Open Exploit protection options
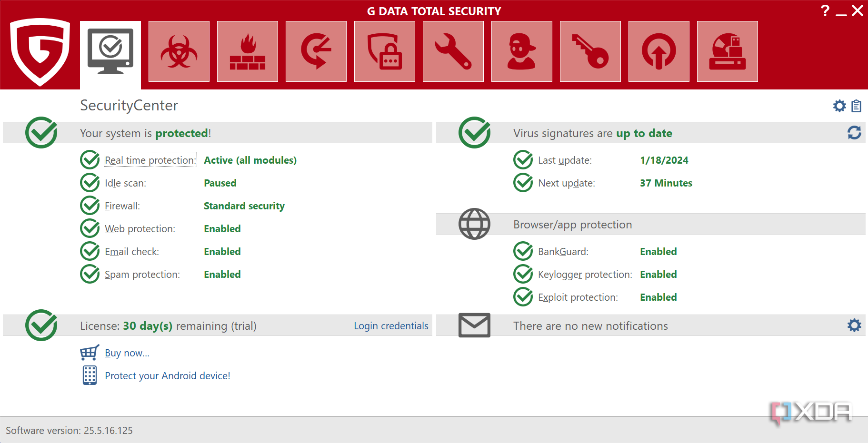The height and width of the screenshot is (443, 868). coord(578,297)
